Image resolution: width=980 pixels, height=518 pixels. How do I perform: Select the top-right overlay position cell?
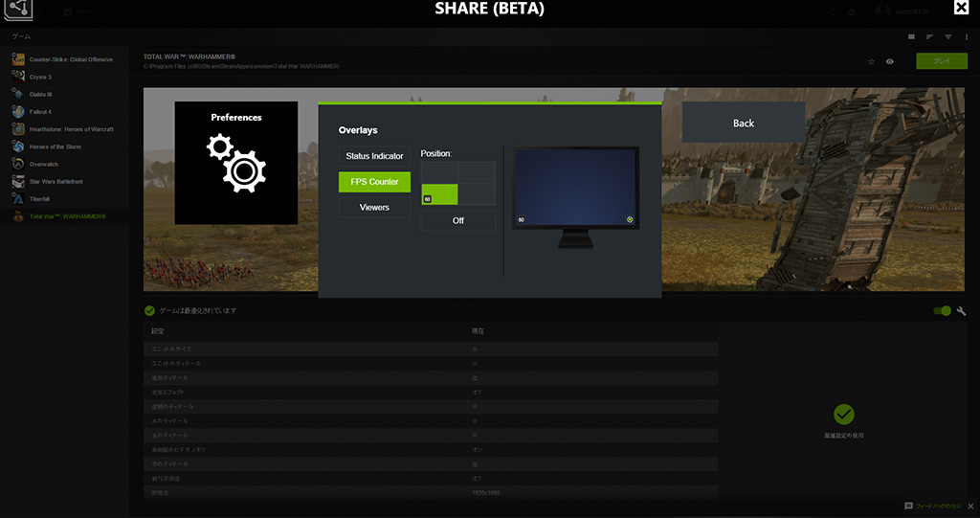coord(477,172)
